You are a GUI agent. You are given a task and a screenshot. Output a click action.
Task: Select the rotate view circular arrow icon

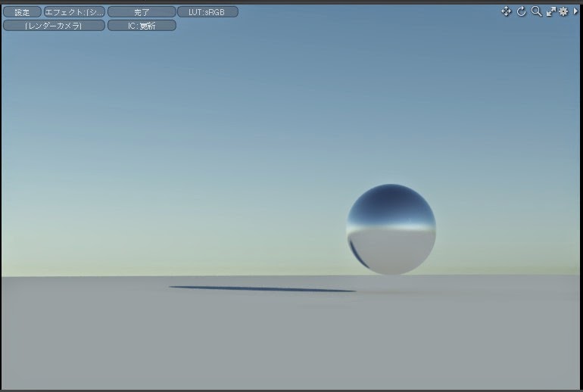[x=521, y=11]
